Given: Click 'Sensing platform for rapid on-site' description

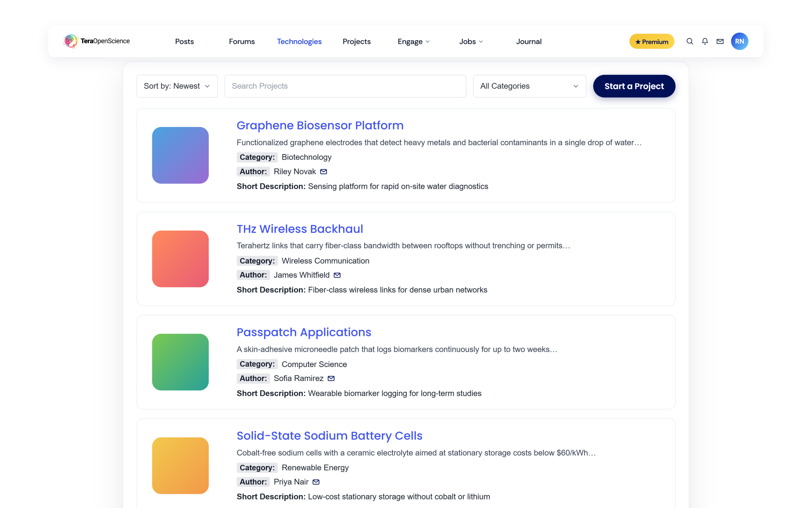Looking at the screenshot, I should click(x=398, y=186).
